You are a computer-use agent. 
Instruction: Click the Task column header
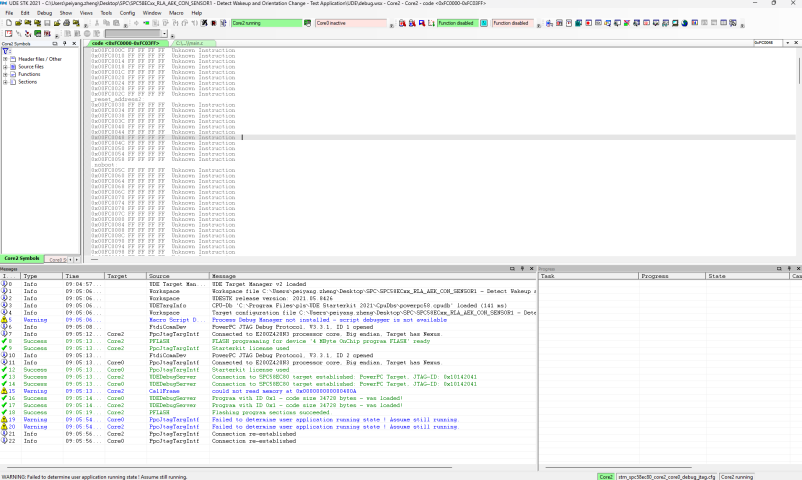pyautogui.click(x=589, y=276)
